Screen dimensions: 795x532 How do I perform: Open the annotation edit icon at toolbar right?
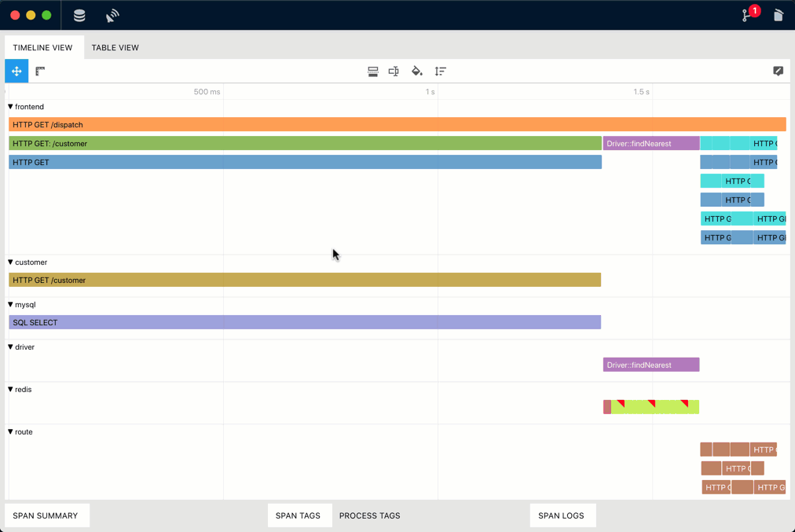point(778,71)
